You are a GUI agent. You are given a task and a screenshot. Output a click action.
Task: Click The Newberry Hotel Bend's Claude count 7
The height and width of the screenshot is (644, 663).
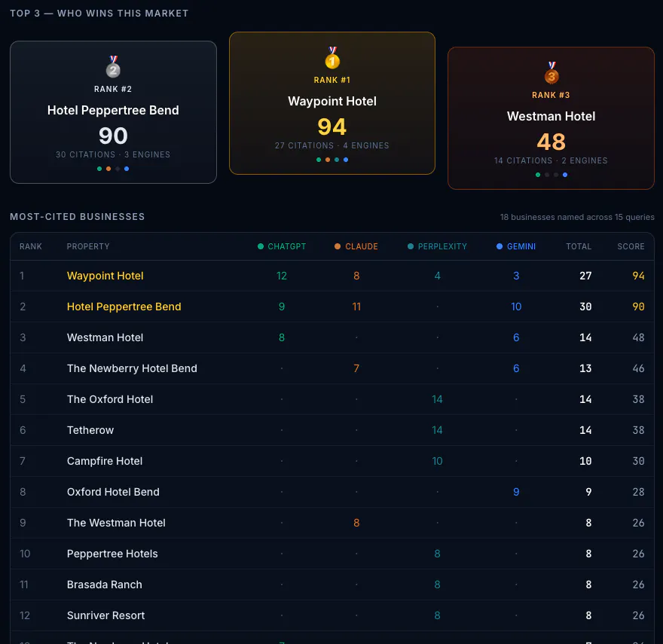point(356,368)
